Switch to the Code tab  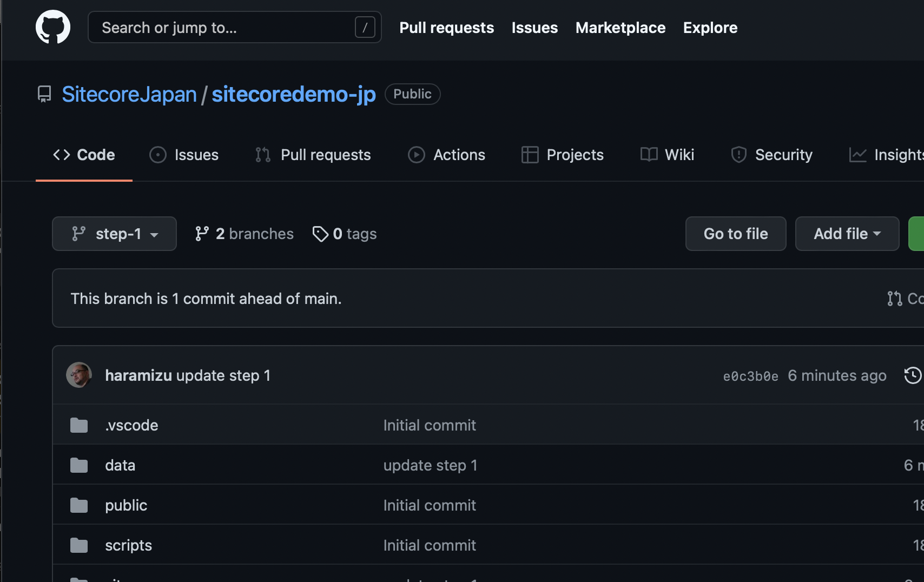coord(84,155)
